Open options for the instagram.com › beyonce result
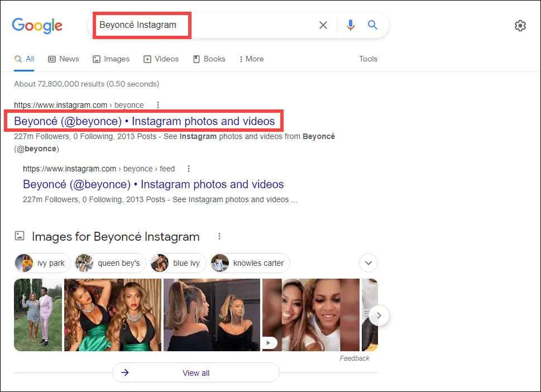The width and height of the screenshot is (541, 392). 158,105
